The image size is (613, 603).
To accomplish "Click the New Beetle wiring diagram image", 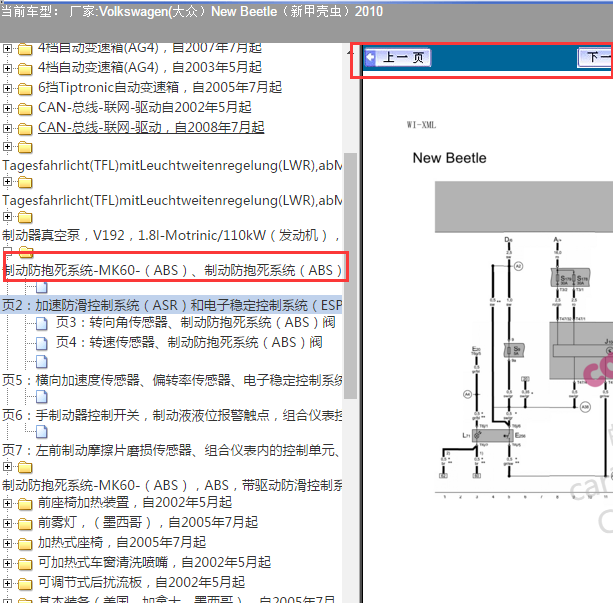I will tap(524, 340).
